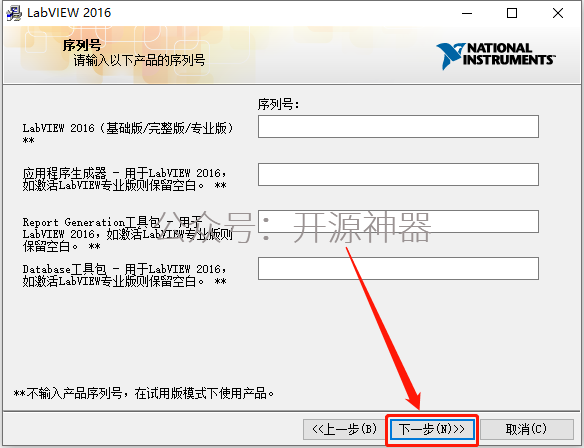
Task: Click the LabVIEW 2016 serial number field
Action: click(398, 127)
